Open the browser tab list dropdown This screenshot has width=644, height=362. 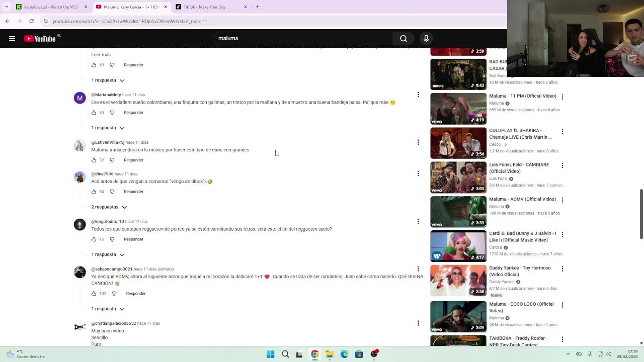[x=7, y=7]
